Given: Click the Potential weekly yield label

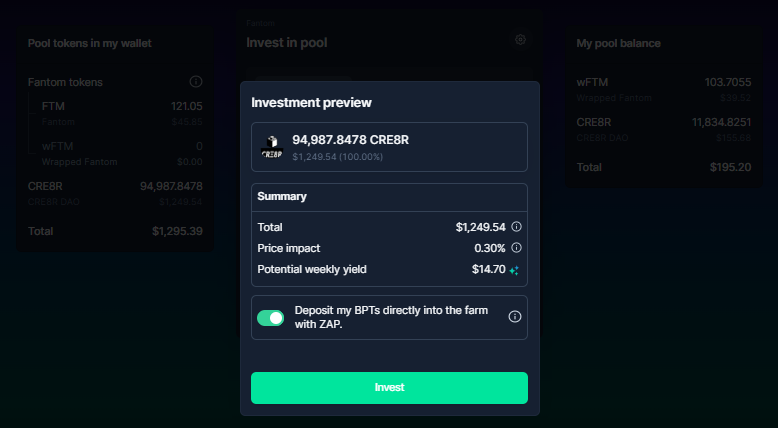Looking at the screenshot, I should coord(312,269).
